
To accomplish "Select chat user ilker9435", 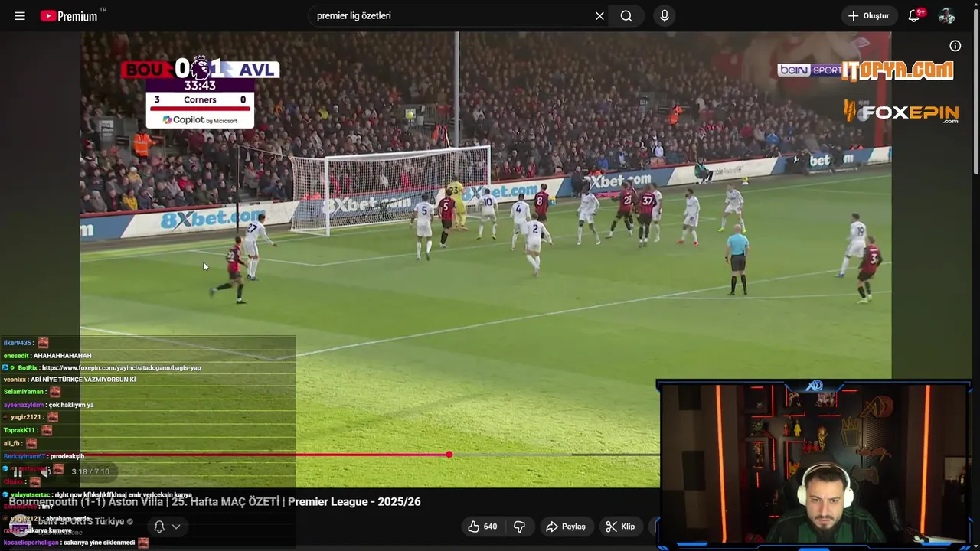I will click(x=17, y=343).
